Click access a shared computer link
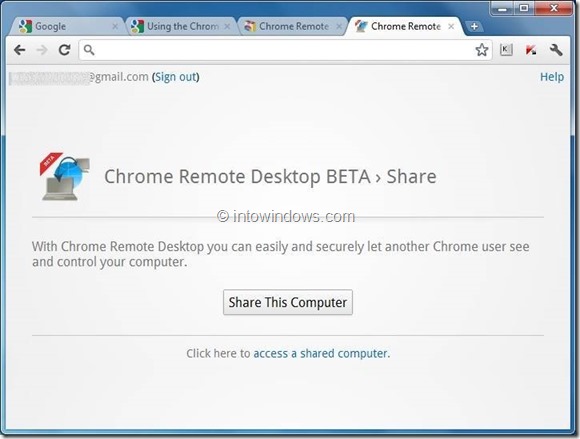This screenshot has width=580, height=439. (320, 354)
